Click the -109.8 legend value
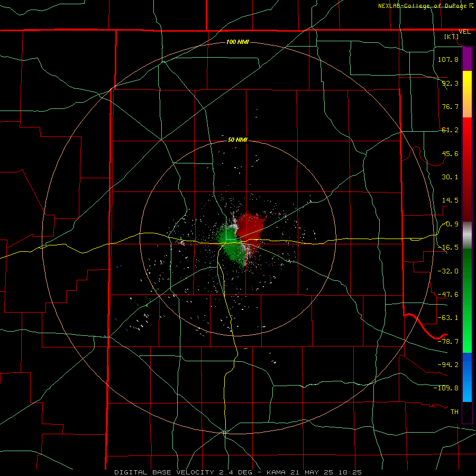 446,388
